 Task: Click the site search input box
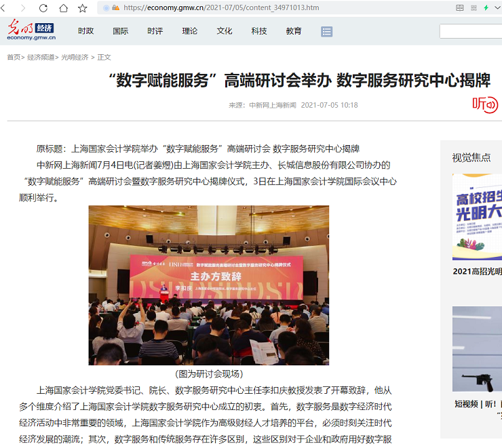point(471,31)
